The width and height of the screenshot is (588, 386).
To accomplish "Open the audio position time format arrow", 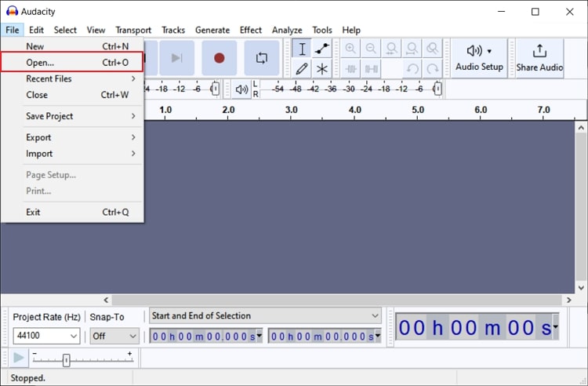I will [x=555, y=326].
